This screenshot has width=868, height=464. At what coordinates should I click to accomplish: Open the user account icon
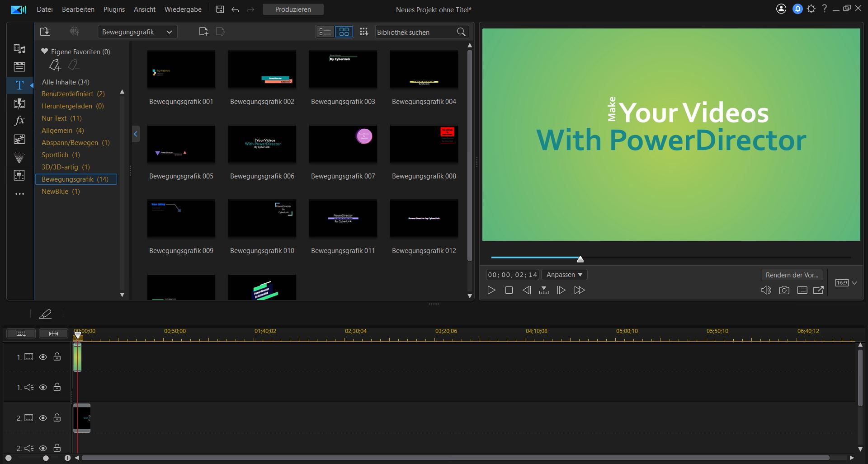tap(781, 9)
